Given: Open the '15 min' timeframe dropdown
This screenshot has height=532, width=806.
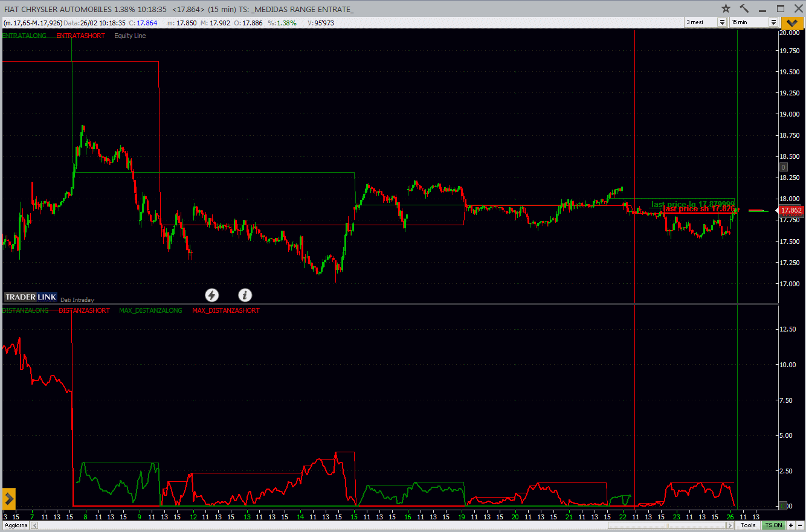Looking at the screenshot, I should click(x=754, y=22).
